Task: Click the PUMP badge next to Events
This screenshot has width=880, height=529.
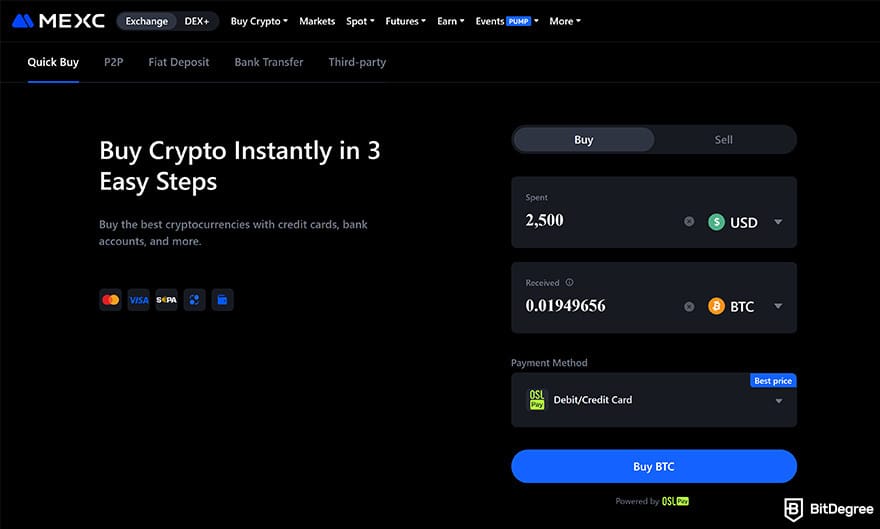Action: 519,21
